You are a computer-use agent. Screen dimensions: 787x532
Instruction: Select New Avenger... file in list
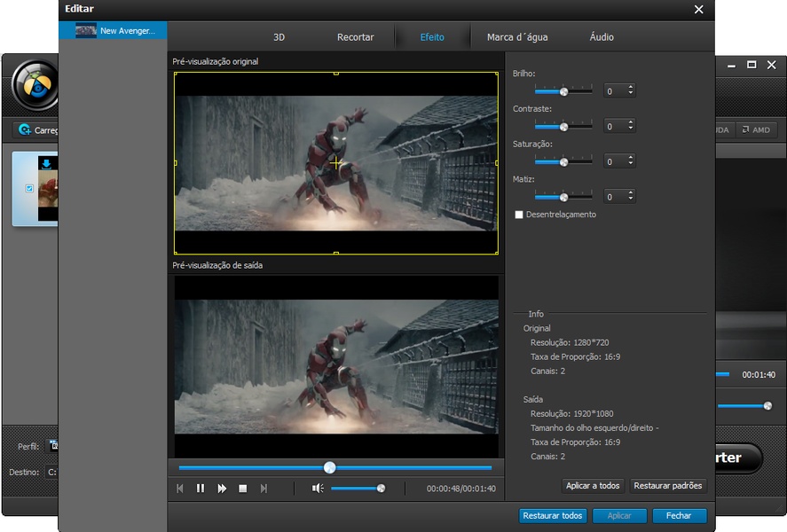click(113, 30)
